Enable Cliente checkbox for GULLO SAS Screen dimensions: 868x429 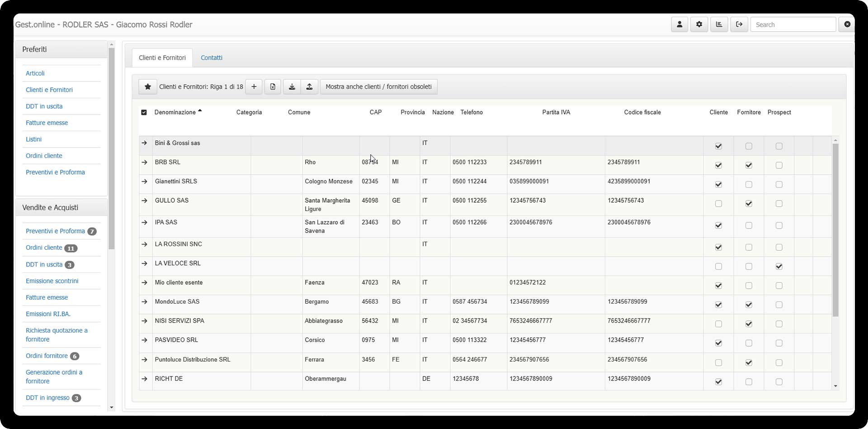[x=718, y=204]
